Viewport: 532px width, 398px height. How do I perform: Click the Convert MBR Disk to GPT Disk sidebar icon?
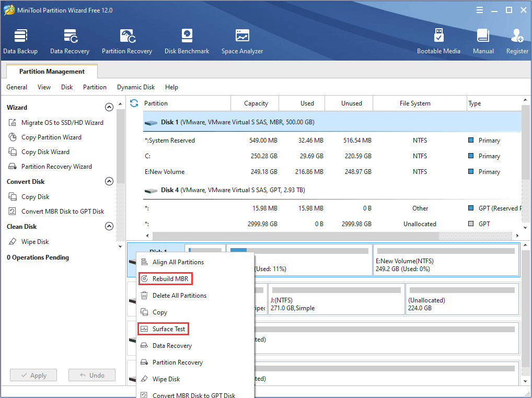click(x=12, y=211)
